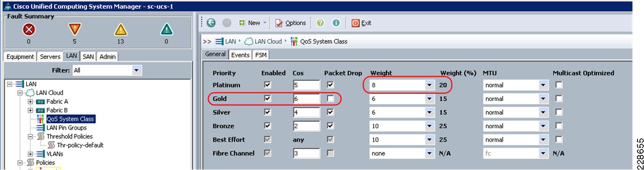Image resolution: width=644 pixels, height=170 pixels.
Task: Enable Gold Packet Drop checkbox
Action: 330,98
